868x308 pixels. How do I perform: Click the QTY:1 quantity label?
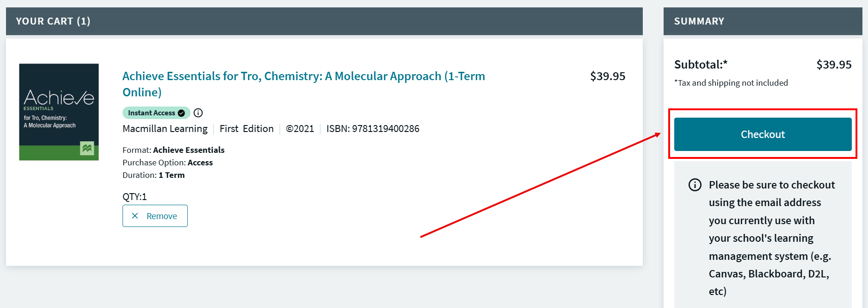[135, 197]
